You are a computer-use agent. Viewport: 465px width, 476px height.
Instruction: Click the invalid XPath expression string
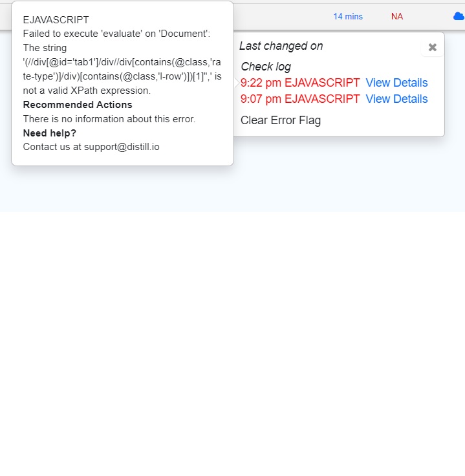tap(122, 69)
